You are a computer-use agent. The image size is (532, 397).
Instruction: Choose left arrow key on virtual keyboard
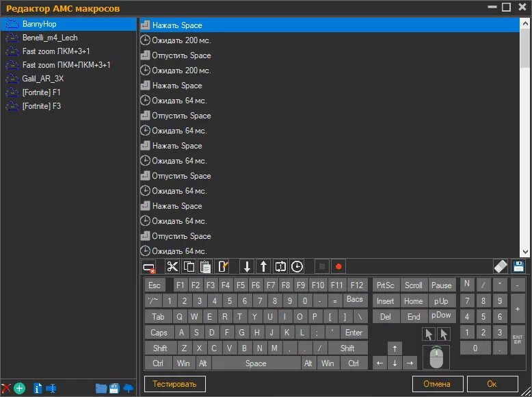[380, 363]
